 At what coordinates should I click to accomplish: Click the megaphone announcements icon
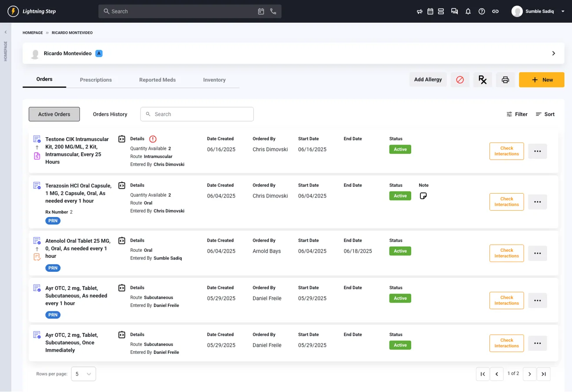coord(419,11)
